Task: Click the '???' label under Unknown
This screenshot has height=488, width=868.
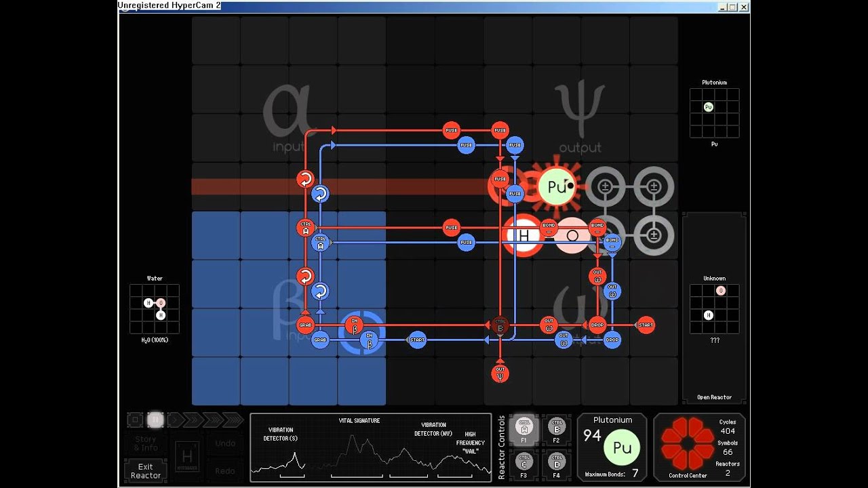Action: pyautogui.click(x=715, y=340)
